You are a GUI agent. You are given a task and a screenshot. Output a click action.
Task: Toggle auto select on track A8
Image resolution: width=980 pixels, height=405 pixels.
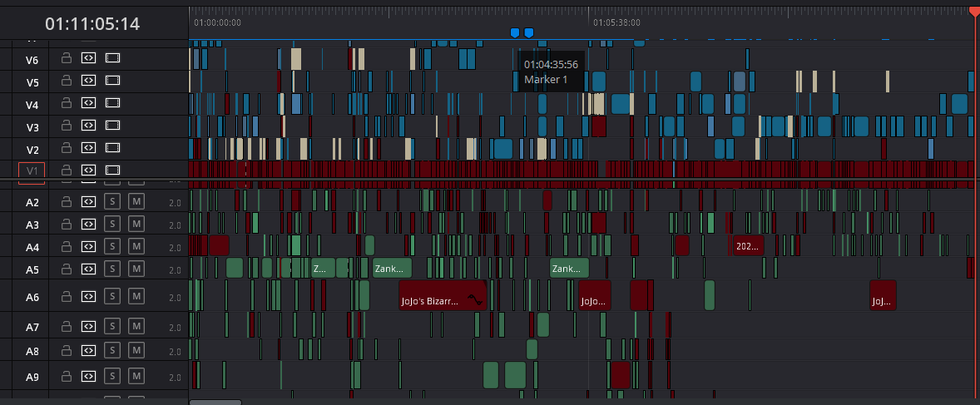coord(89,351)
